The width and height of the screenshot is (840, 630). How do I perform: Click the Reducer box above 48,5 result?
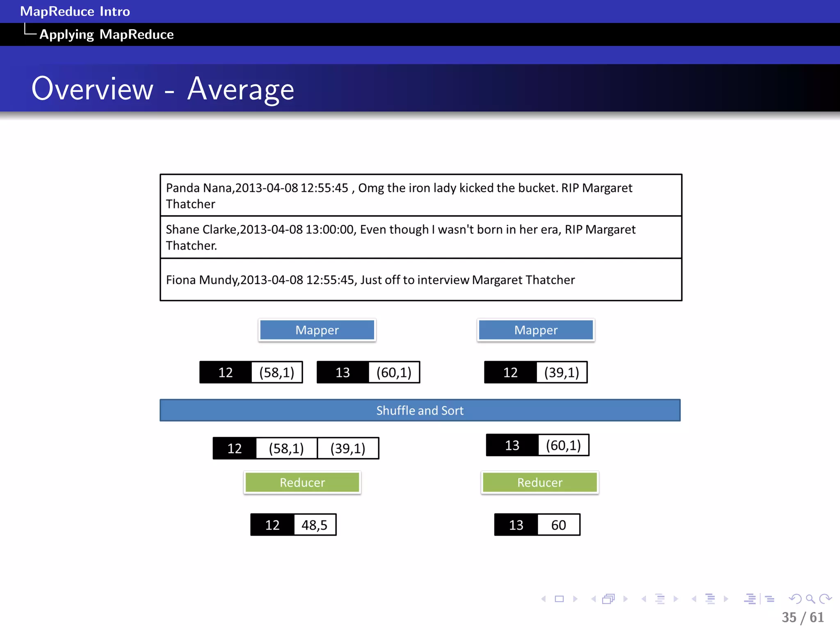pyautogui.click(x=302, y=482)
